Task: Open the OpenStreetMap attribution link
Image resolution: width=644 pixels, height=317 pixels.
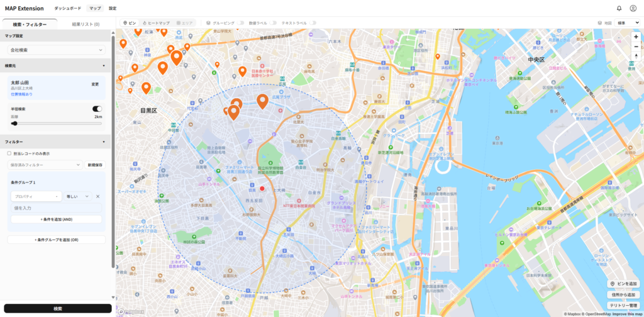Action: [597, 314]
